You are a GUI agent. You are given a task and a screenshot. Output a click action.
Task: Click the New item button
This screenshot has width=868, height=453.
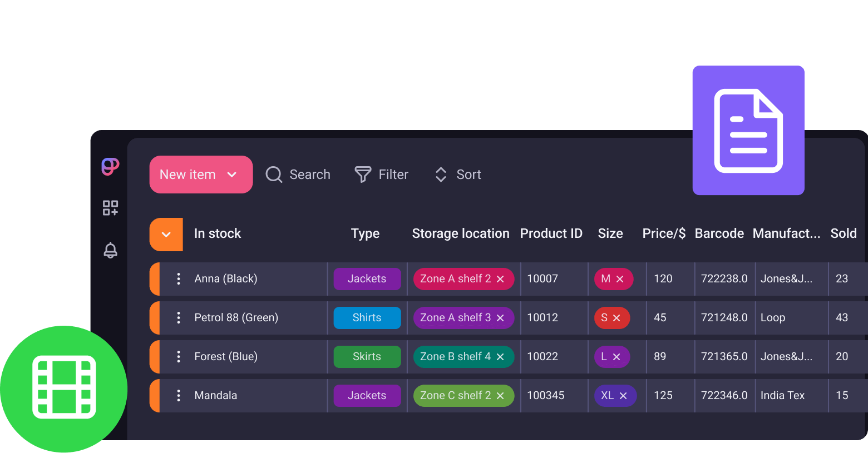click(x=187, y=174)
